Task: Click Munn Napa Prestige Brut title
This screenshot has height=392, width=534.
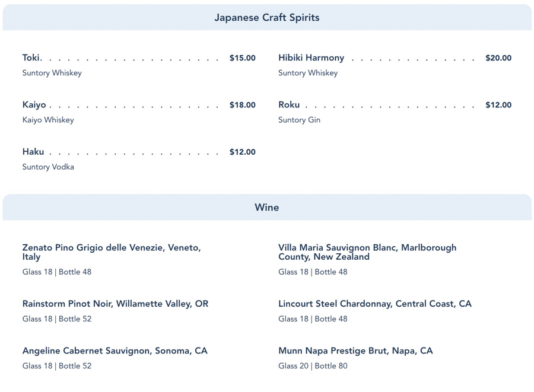Action: (355, 350)
